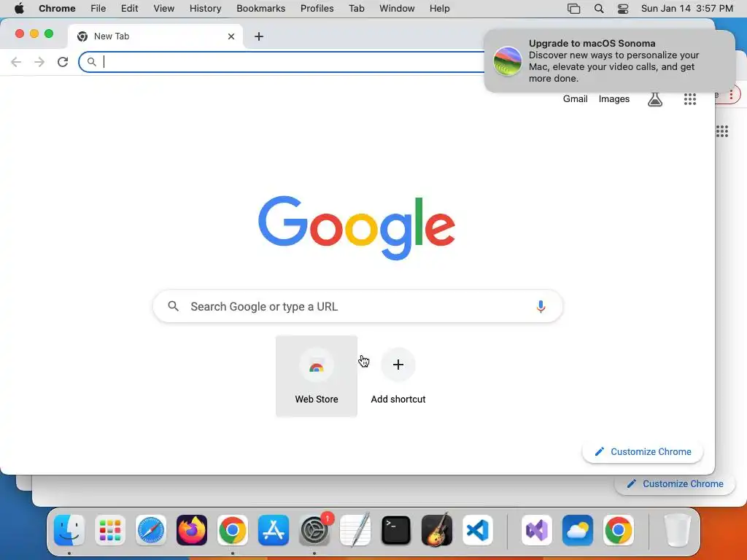Open the Web Store shortcut
The height and width of the screenshot is (560, 747).
(317, 376)
